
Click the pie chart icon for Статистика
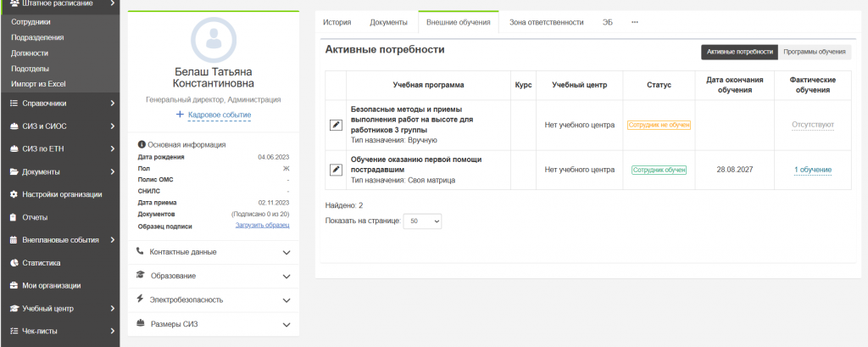click(14, 263)
